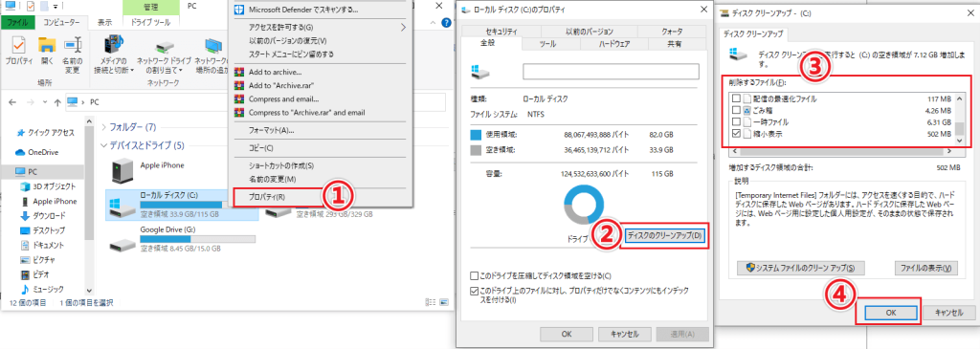Select 3D オブジェクト in the sidebar
Image resolution: width=980 pixels, height=349 pixels.
48,186
